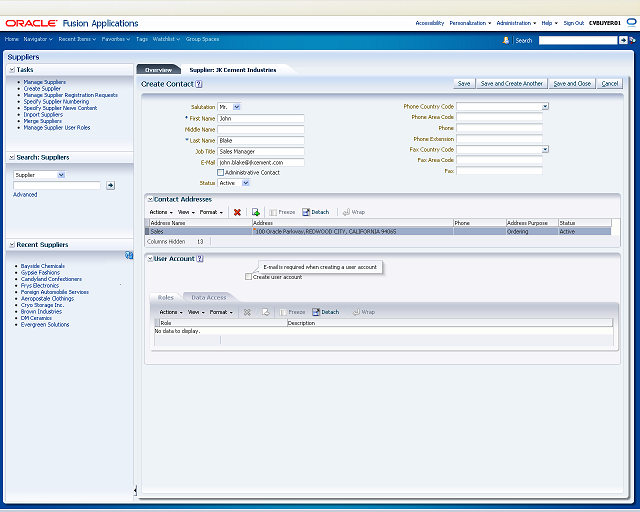
Task: Click the refresh icon in Recent Suppliers panel
Action: pyautogui.click(x=129, y=255)
